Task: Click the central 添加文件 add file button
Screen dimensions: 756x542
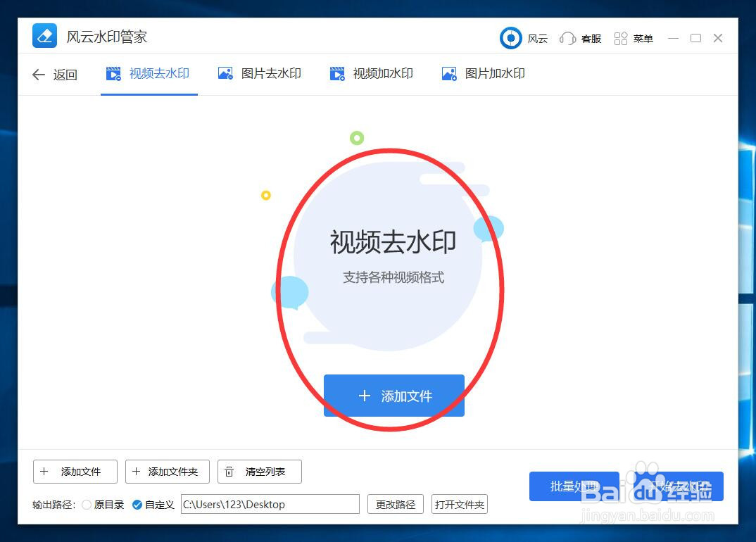Action: point(393,396)
